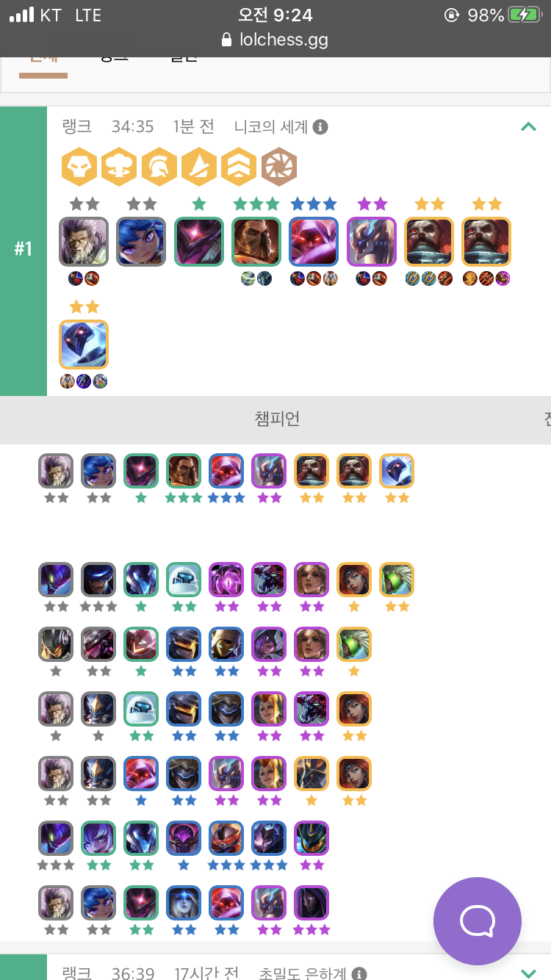
Task: Tap the chevron-stripes trait hexagon
Action: [239, 167]
